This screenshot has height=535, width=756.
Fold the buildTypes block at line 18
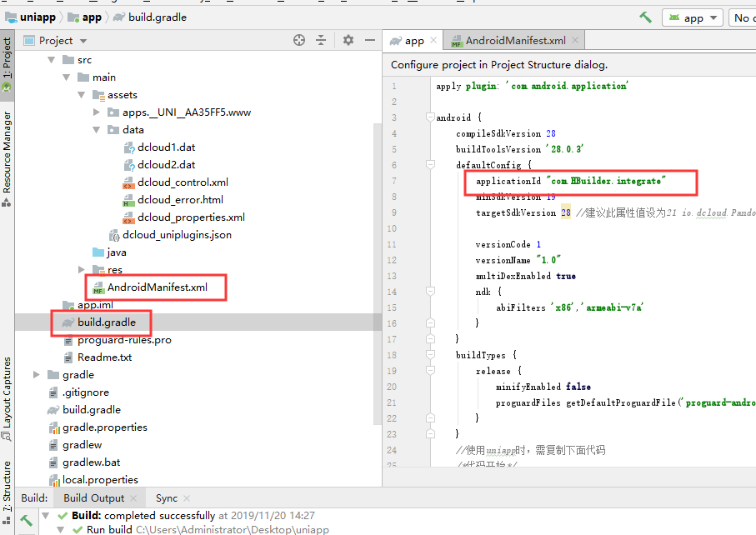431,355
